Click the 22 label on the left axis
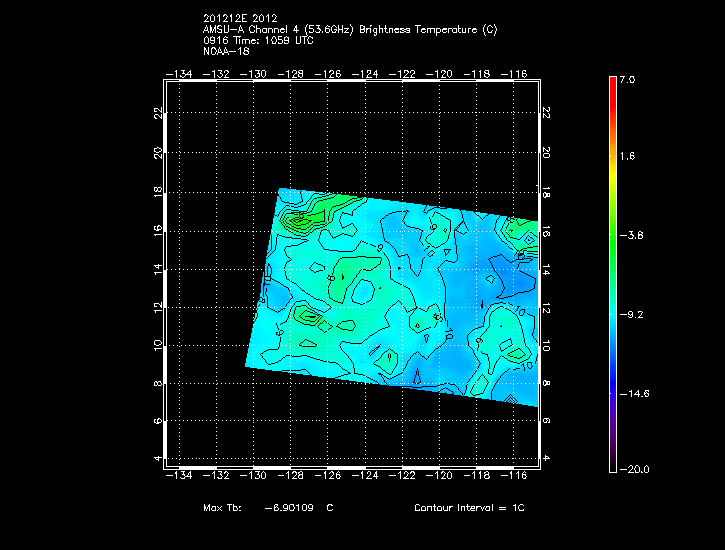Image resolution: width=725 pixels, height=550 pixels. [157, 113]
